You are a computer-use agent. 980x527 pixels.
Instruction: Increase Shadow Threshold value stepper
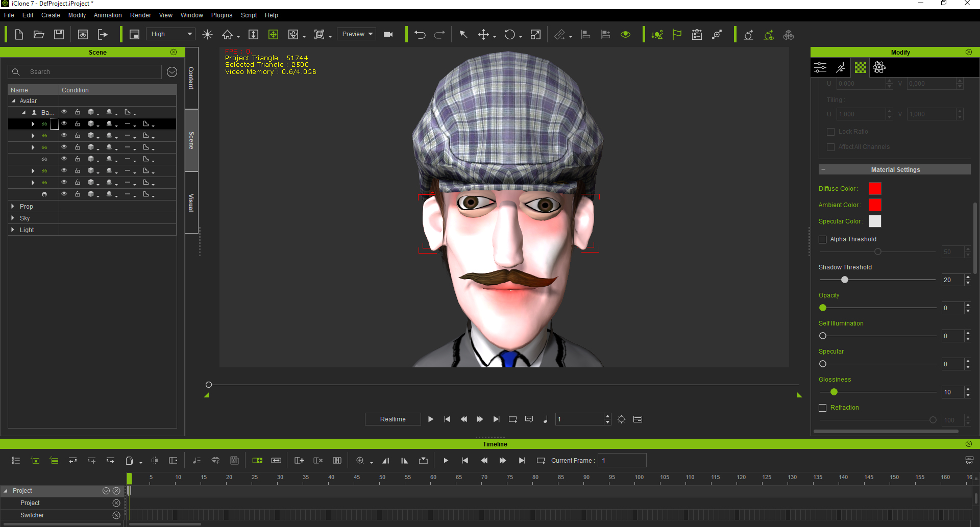[968, 277]
